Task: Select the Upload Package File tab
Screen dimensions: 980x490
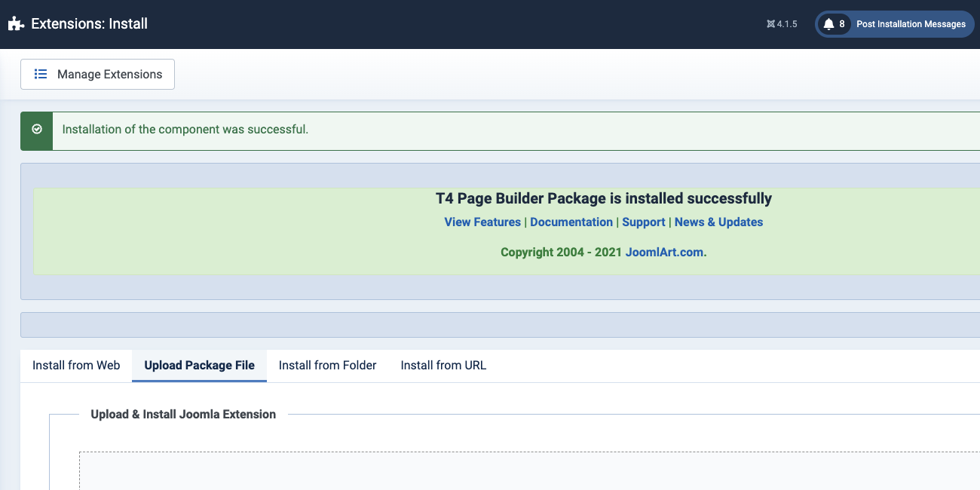Action: (199, 366)
